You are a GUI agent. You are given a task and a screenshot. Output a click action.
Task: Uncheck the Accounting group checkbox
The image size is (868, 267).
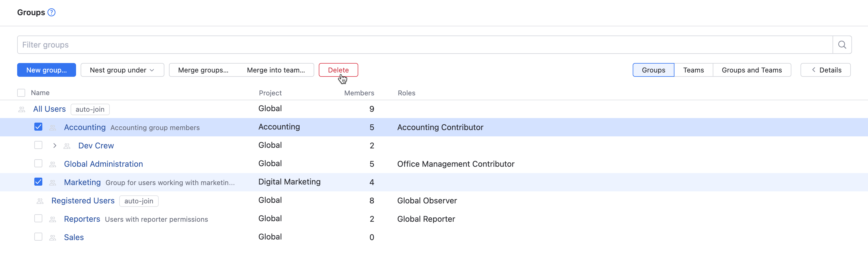click(x=38, y=127)
